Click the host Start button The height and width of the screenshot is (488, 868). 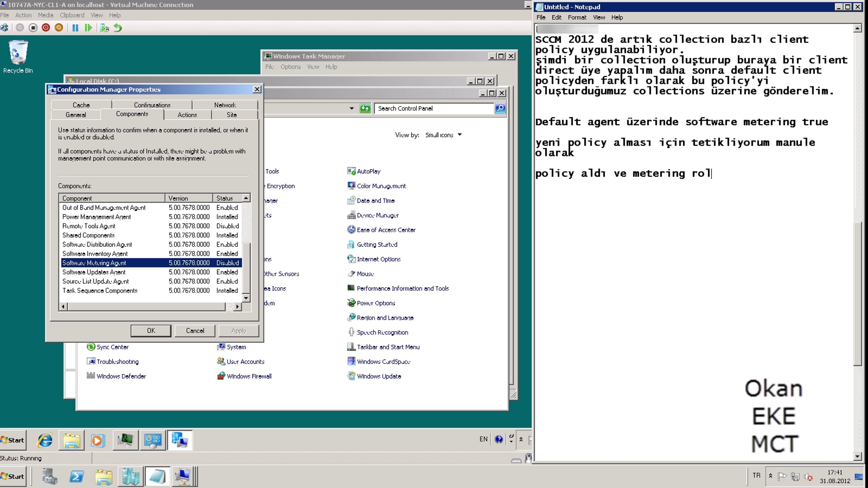[13, 477]
